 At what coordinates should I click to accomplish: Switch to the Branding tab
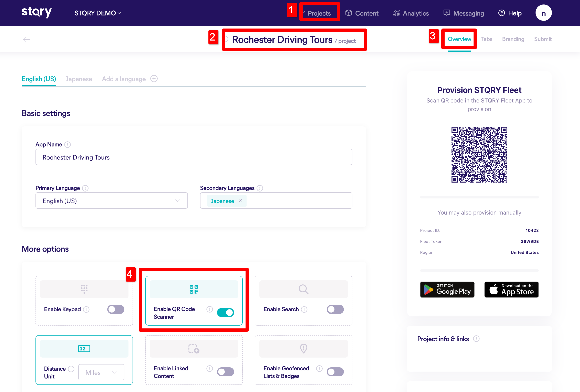tap(513, 39)
